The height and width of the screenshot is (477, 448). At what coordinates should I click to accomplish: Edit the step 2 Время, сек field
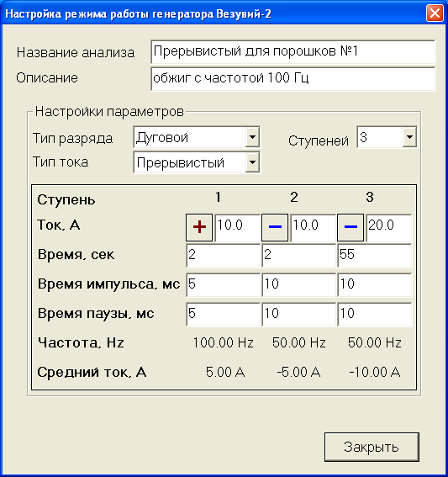point(298,255)
